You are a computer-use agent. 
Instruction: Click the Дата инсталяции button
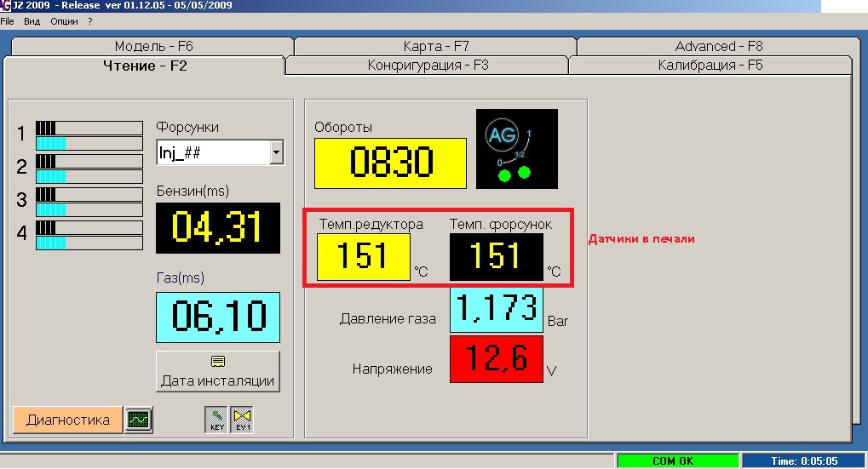tap(217, 371)
